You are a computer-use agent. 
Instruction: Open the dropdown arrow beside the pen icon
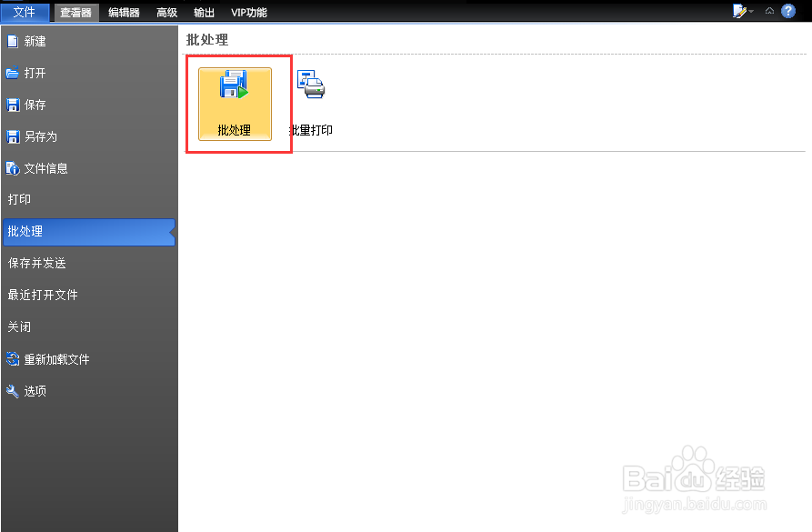(751, 11)
